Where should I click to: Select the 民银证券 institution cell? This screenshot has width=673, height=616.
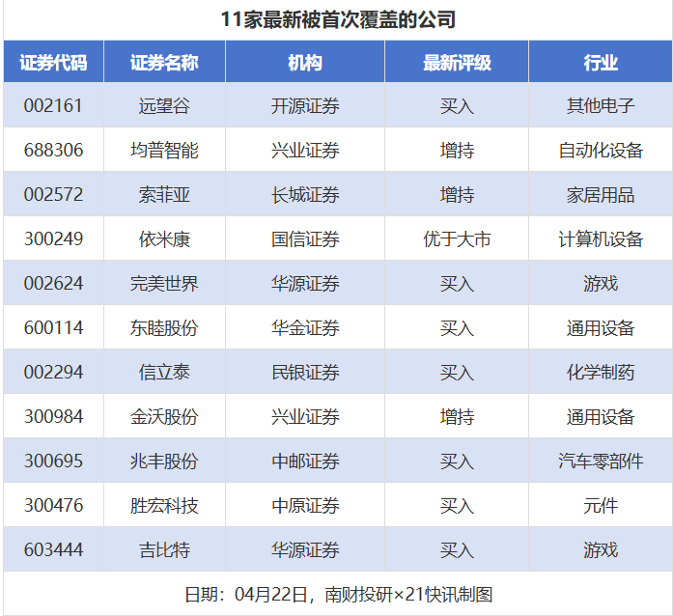pyautogui.click(x=305, y=373)
